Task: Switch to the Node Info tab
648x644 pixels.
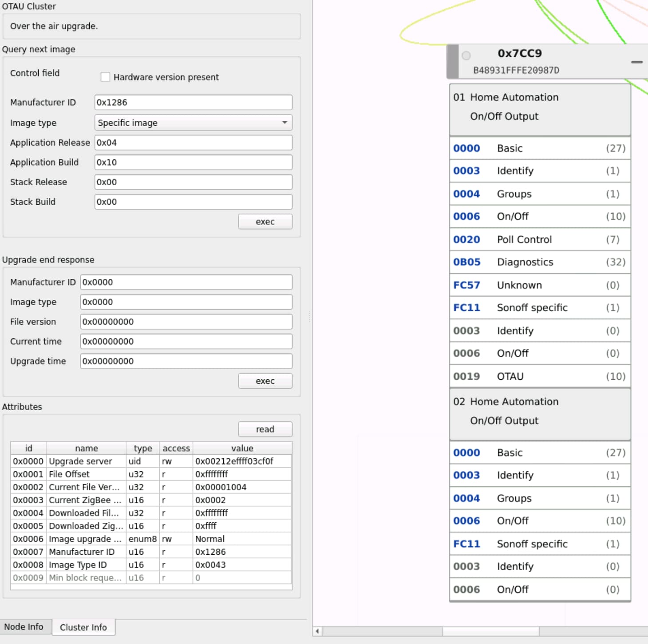Action: [x=24, y=627]
